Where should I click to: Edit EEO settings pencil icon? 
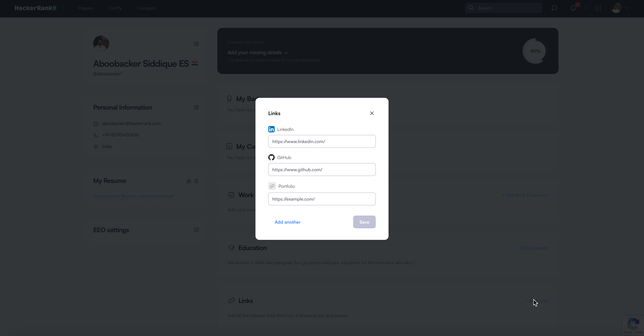(x=196, y=230)
